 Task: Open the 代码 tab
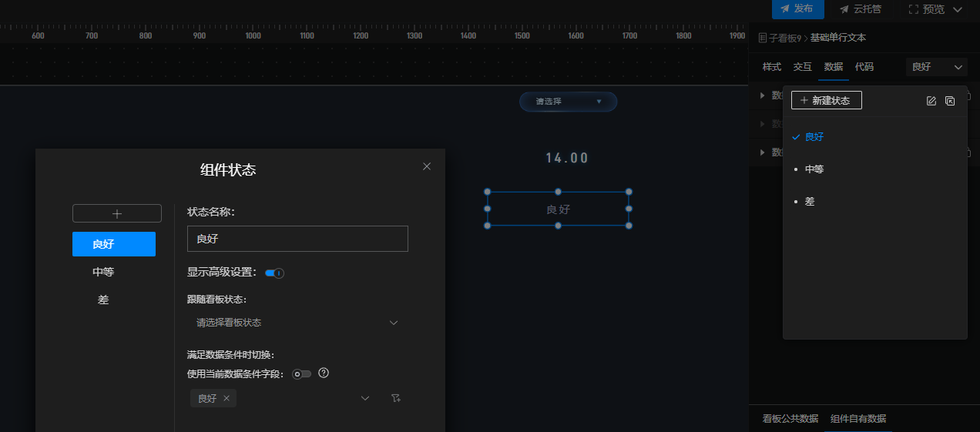(x=864, y=67)
